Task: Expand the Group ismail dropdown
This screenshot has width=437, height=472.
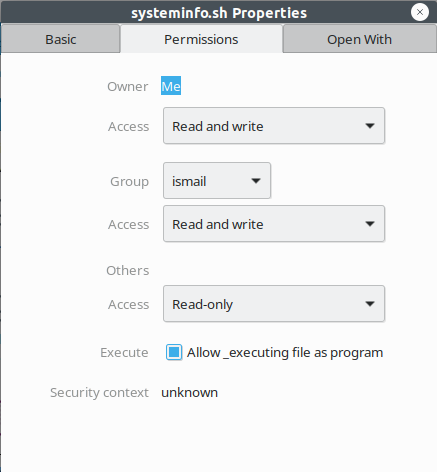Action: pos(217,181)
